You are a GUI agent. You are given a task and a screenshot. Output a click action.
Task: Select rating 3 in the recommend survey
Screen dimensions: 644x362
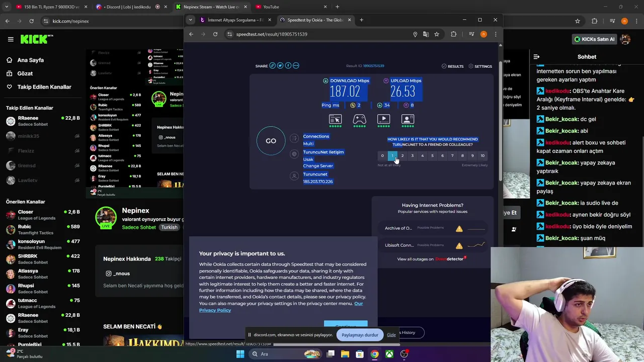click(413, 156)
